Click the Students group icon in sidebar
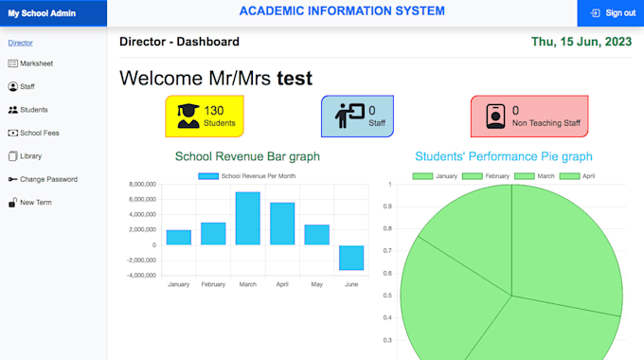The width and height of the screenshot is (644, 360). point(12,110)
